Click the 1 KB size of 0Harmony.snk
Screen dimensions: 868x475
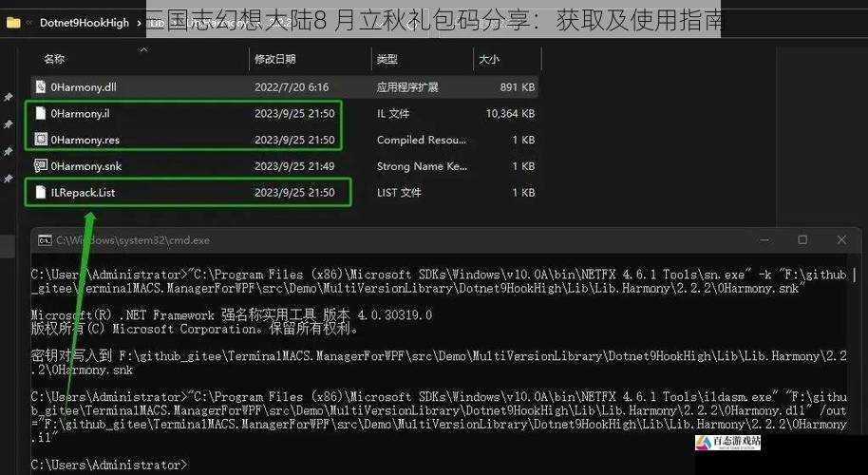[x=523, y=166]
